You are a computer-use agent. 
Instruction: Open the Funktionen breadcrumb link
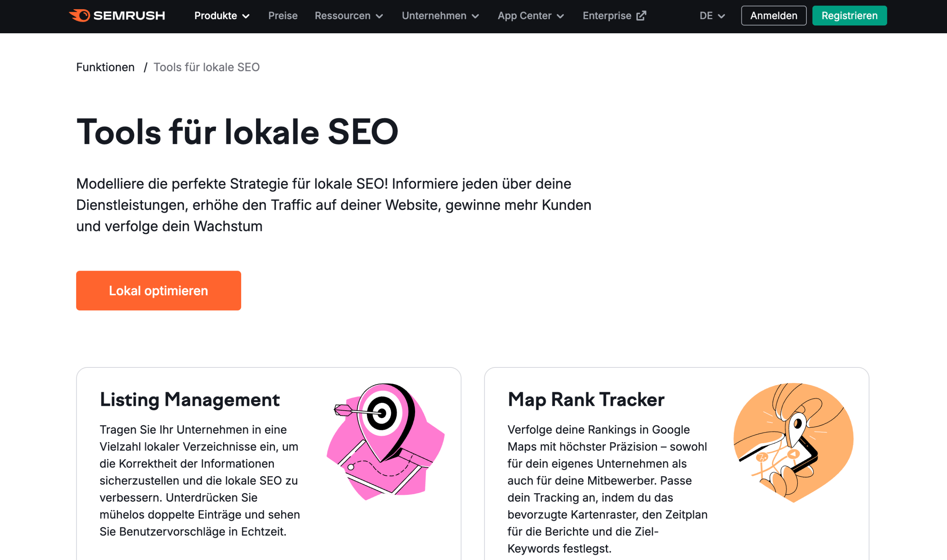coord(105,67)
